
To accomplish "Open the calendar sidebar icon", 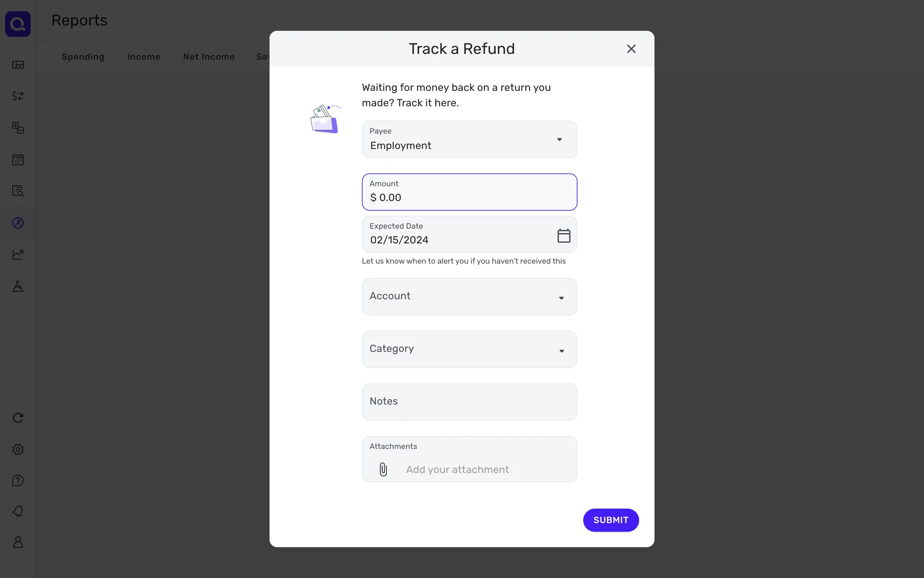I will coord(18,159).
